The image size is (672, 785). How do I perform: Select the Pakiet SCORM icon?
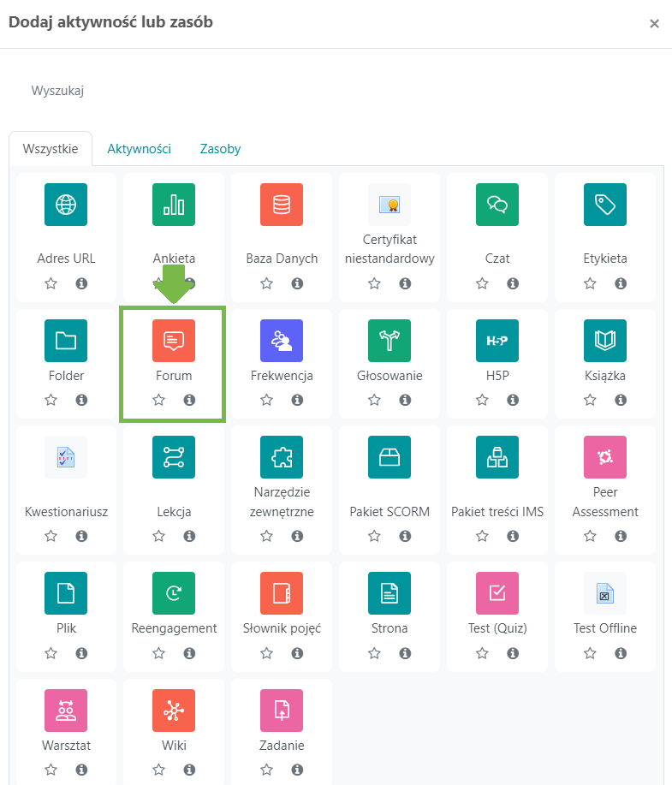[x=390, y=457]
